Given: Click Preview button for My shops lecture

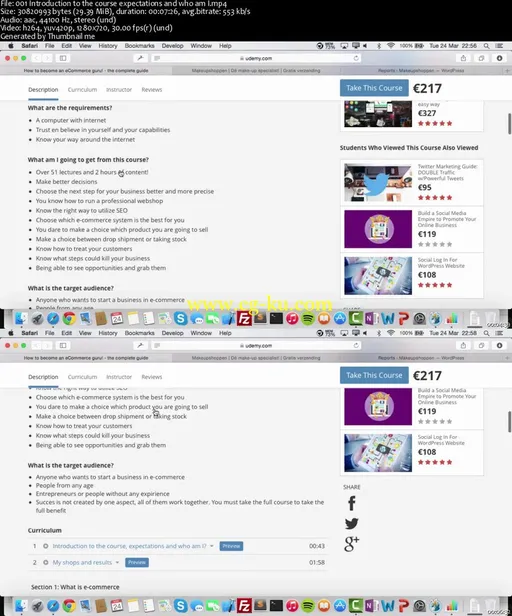Looking at the screenshot, I should (x=137, y=563).
